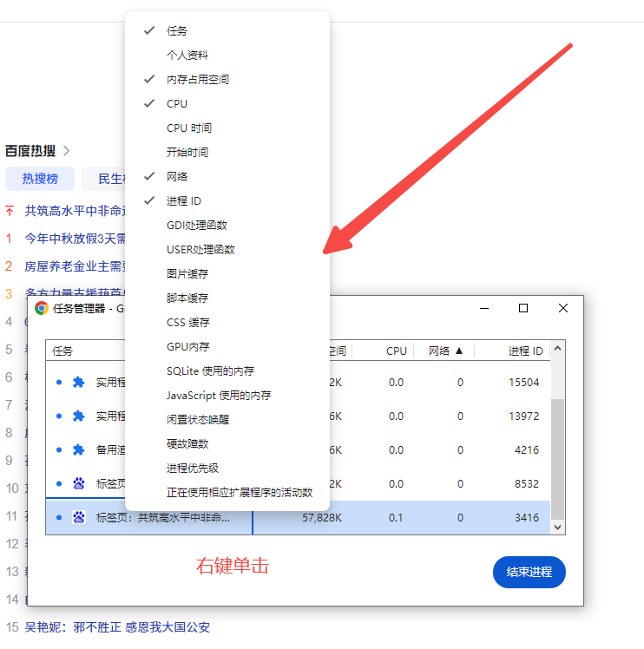Click extension puzzle icon in row 13972
The width and height of the screenshot is (644, 649).
click(78, 416)
